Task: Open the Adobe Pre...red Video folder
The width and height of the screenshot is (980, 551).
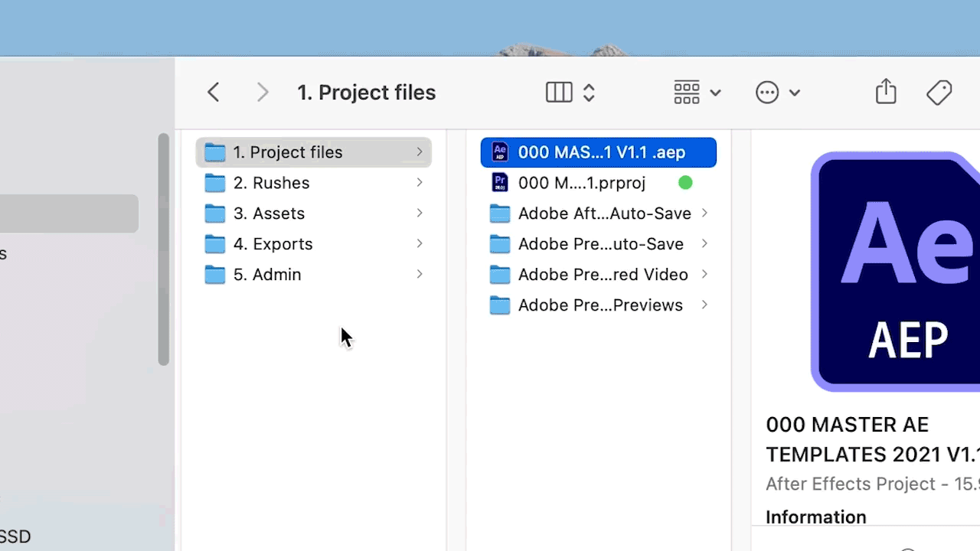Action: coord(599,275)
